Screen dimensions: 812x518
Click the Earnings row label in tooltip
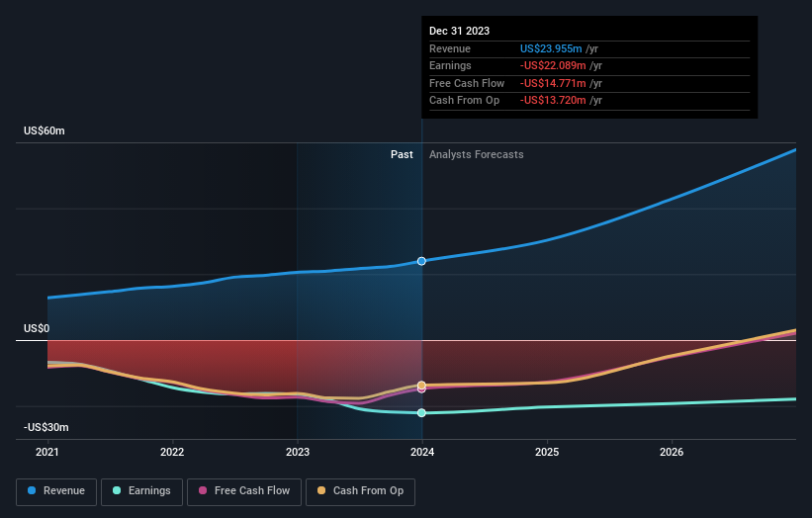[451, 65]
